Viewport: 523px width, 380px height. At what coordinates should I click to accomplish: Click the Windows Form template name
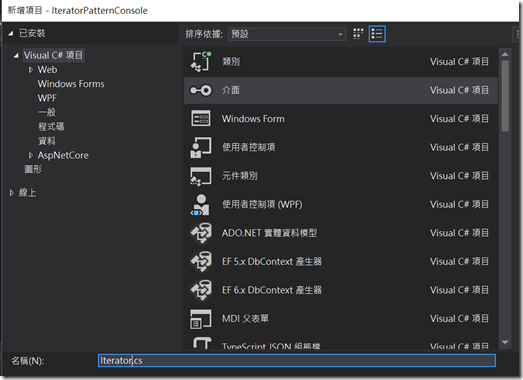253,119
